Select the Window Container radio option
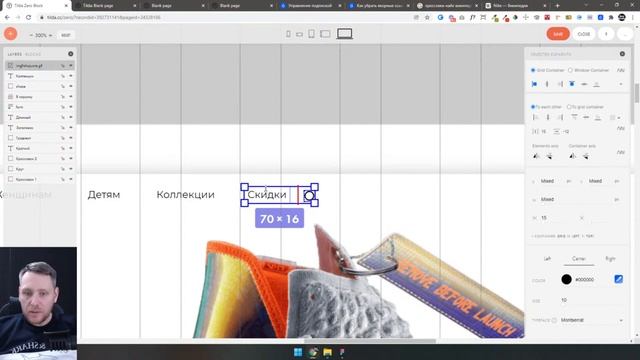 tap(570, 70)
